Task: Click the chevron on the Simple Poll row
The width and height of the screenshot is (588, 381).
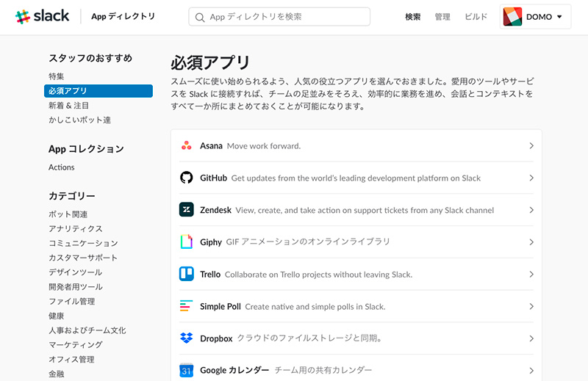Action: tap(531, 306)
